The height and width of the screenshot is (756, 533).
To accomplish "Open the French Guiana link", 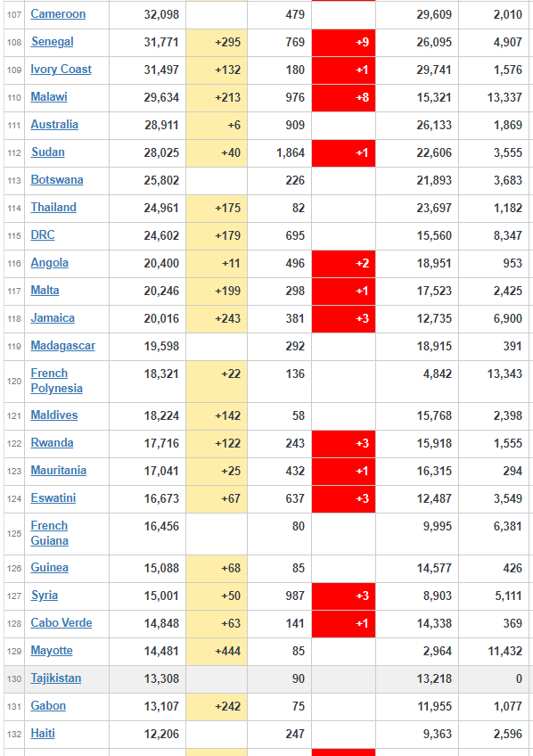I will [49, 533].
